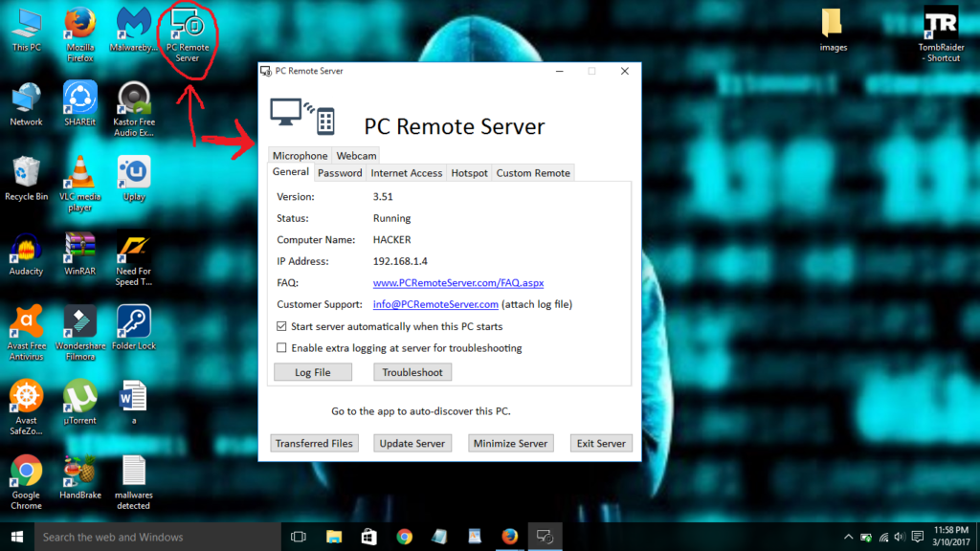Open the PCRemoteServer FAQ link

(x=458, y=283)
